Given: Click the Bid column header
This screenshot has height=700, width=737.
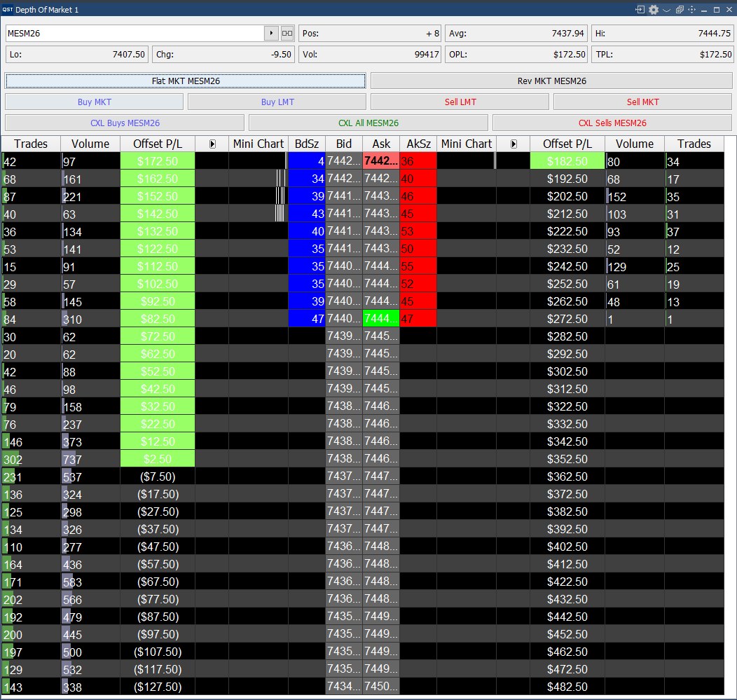Looking at the screenshot, I should (343, 144).
